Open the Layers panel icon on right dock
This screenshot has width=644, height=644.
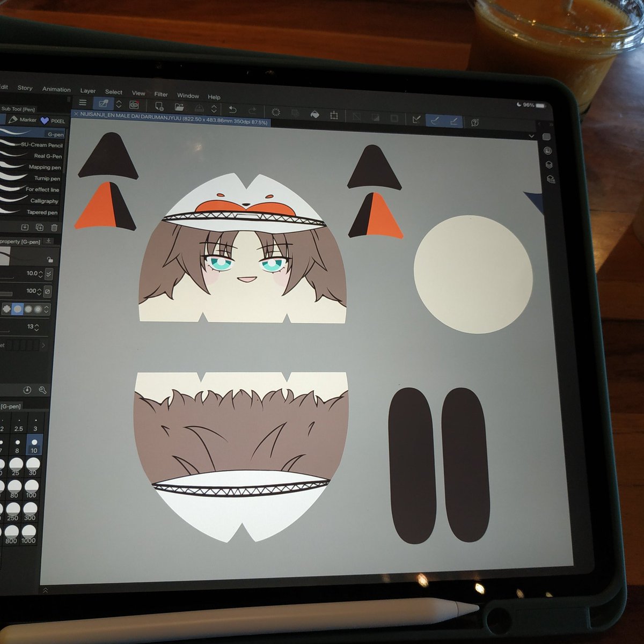(549, 165)
